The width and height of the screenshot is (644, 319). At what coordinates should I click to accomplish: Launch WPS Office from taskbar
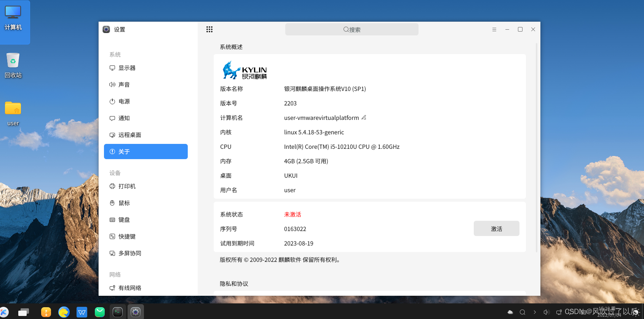click(82, 312)
